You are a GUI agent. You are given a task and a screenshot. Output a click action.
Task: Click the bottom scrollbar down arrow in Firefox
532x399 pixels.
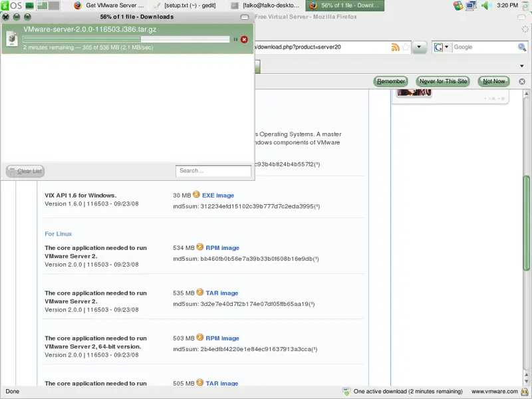click(x=526, y=382)
